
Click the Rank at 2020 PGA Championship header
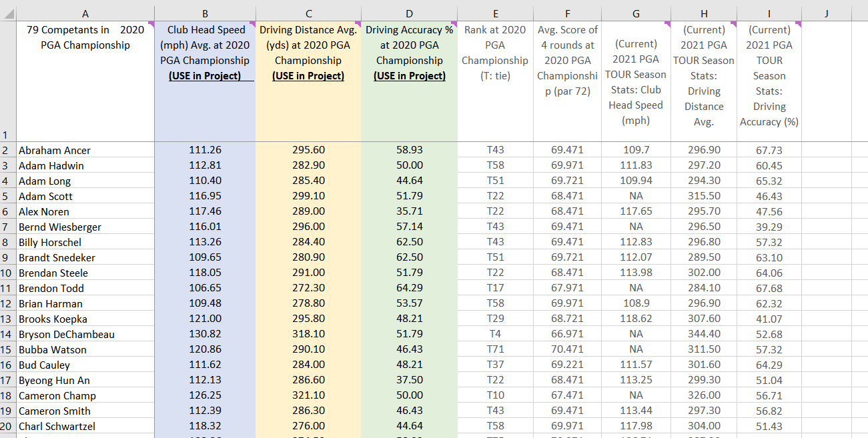[x=495, y=81]
